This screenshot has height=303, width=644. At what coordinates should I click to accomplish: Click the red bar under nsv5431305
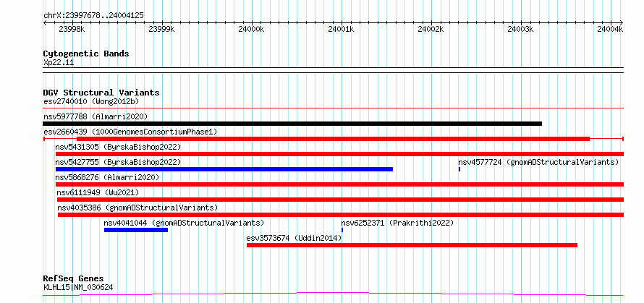pos(339,154)
